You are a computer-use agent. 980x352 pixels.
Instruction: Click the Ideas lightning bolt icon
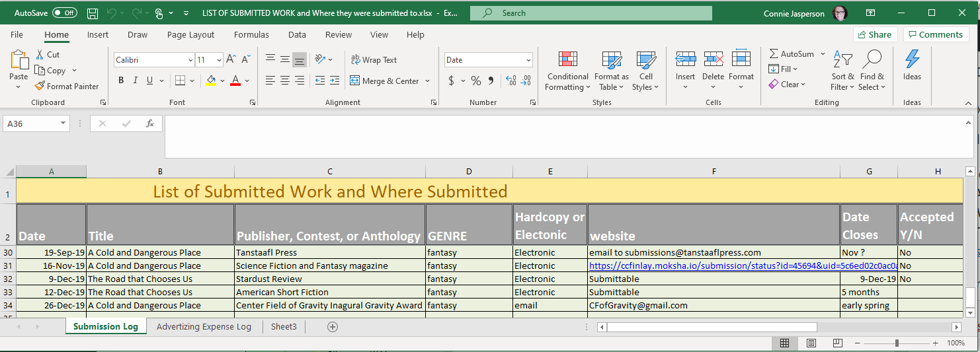pyautogui.click(x=912, y=59)
